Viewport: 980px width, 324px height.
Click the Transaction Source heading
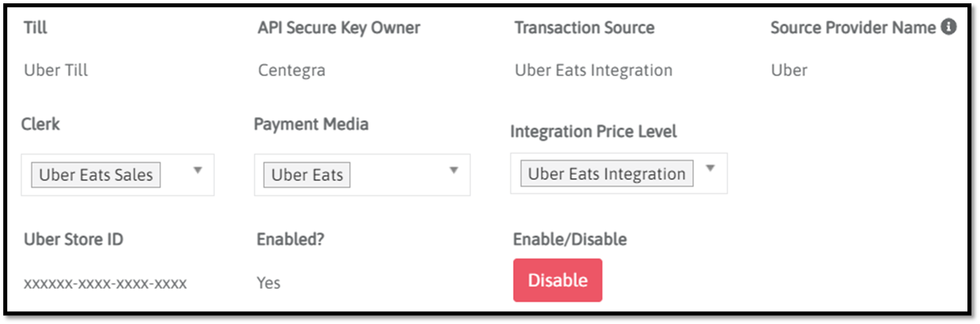tap(584, 28)
